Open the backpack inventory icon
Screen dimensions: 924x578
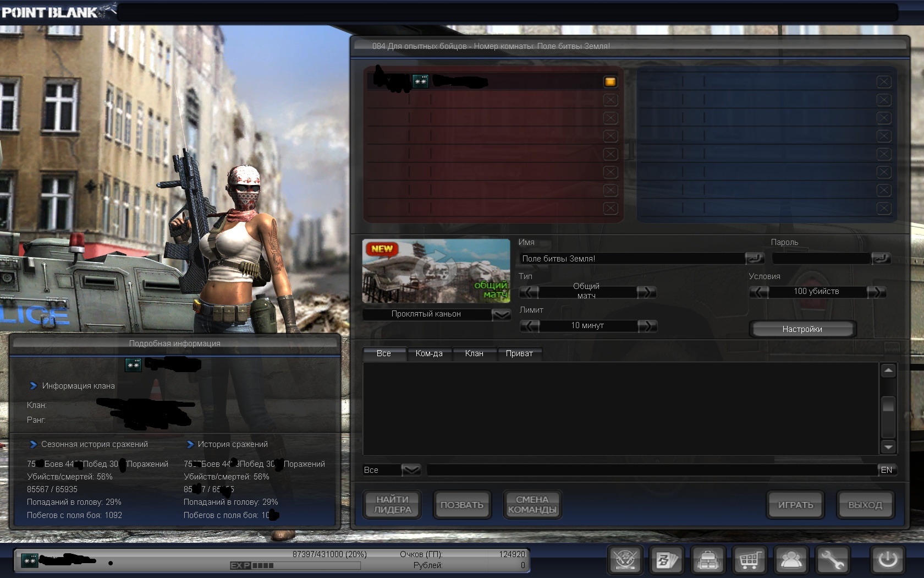[708, 560]
